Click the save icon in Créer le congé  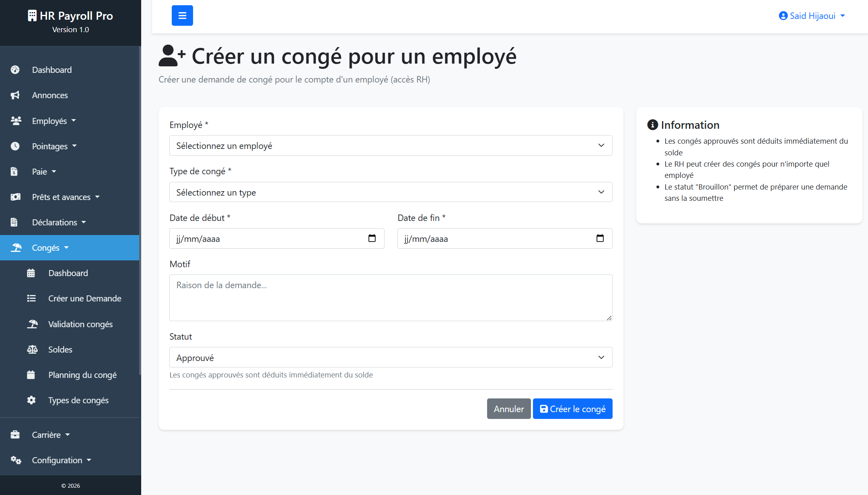click(x=544, y=409)
